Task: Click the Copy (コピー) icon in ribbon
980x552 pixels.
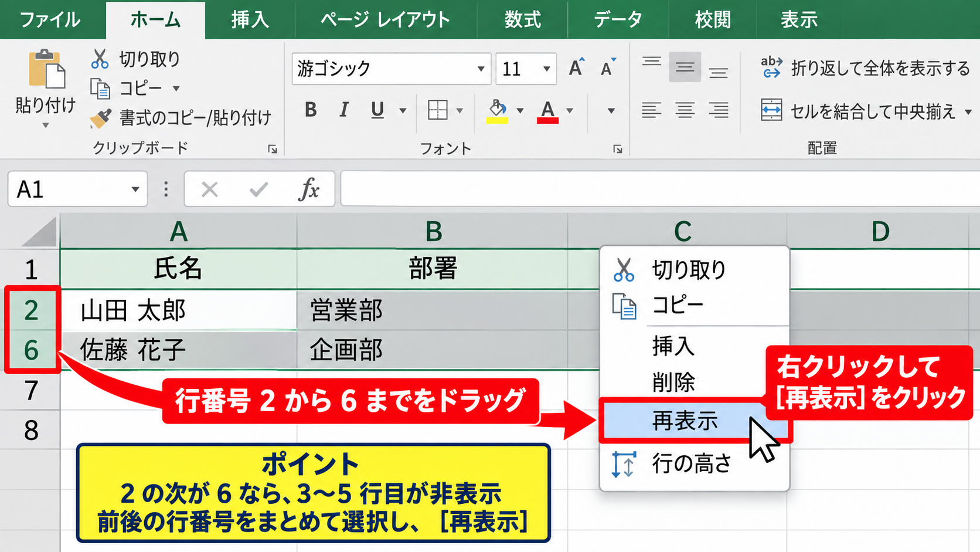Action: 100,89
